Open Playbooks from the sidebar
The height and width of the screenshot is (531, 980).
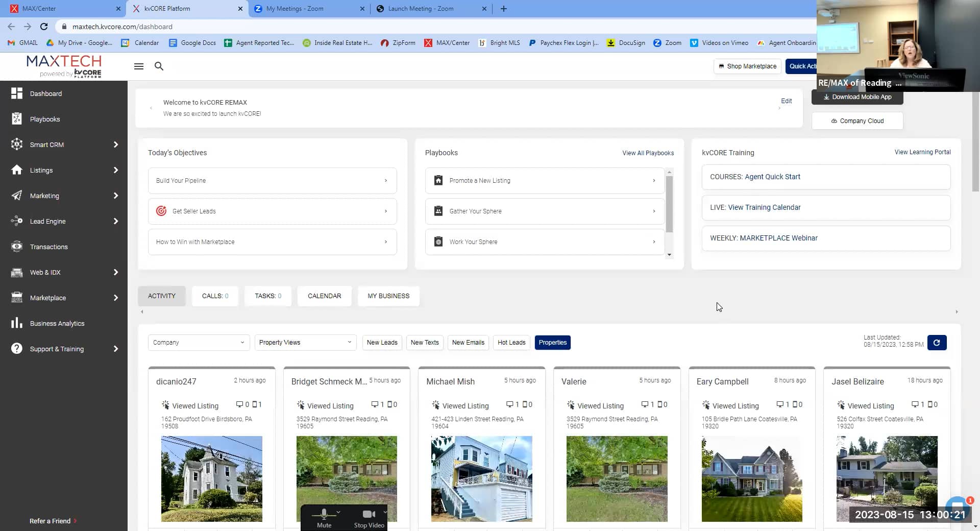coord(45,119)
